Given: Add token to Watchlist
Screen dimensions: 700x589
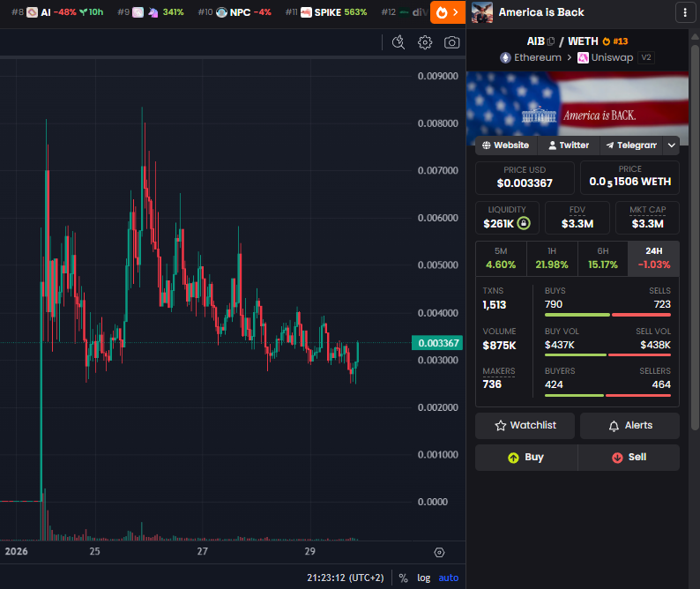Looking at the screenshot, I should pos(525,426).
